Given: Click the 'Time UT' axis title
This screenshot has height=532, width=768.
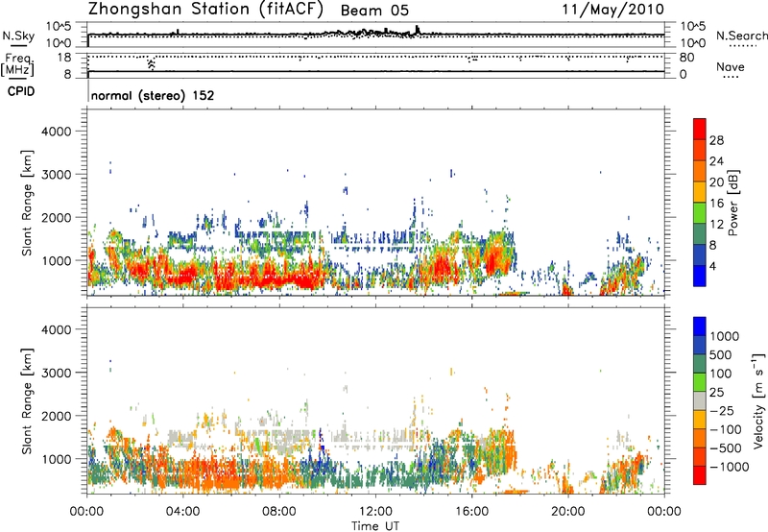Looking at the screenshot, I should point(375,526).
